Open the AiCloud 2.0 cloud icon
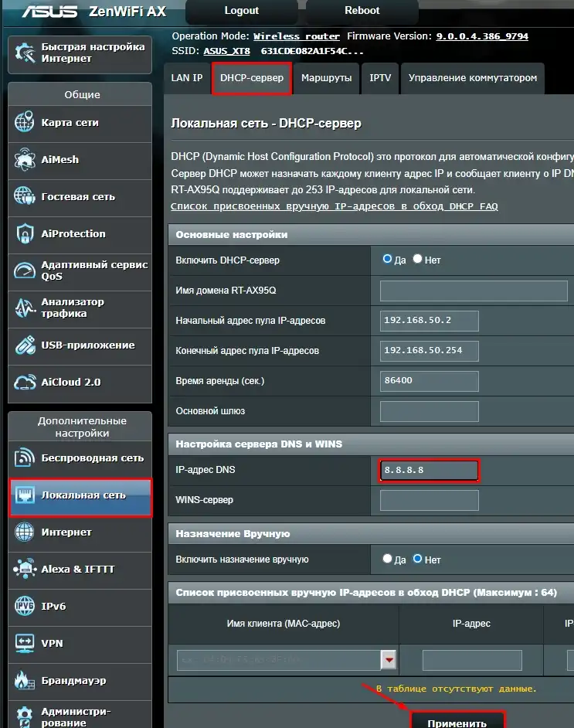This screenshot has height=728, width=574. pos(24,382)
